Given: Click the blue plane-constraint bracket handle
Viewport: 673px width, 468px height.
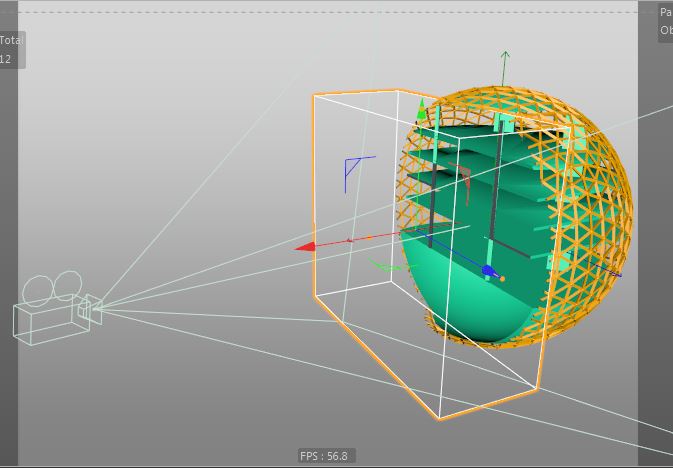Looking at the screenshot, I should (x=357, y=173).
